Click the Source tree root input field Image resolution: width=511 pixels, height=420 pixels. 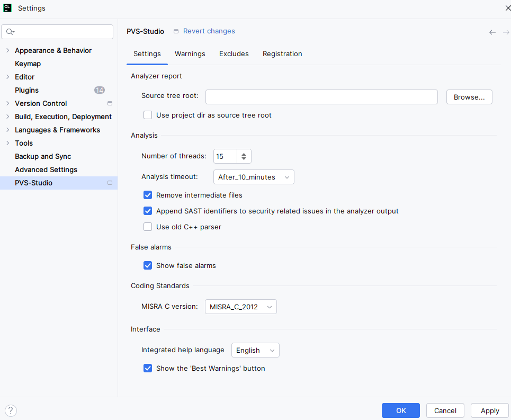pyautogui.click(x=321, y=97)
